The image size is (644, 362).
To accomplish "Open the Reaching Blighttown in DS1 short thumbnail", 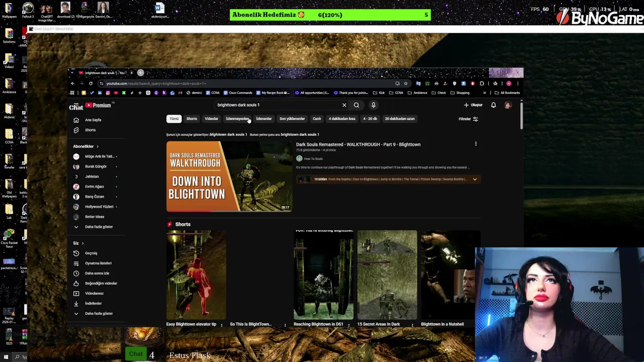I will click(324, 275).
